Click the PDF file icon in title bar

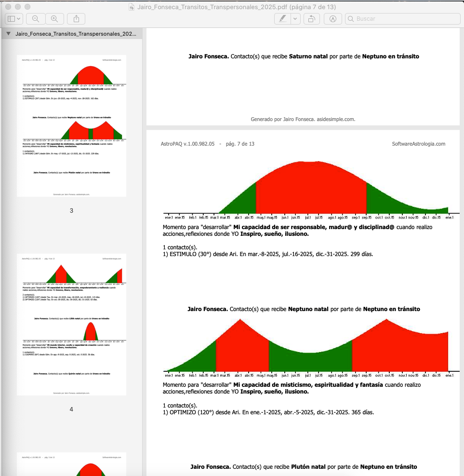(x=132, y=7)
